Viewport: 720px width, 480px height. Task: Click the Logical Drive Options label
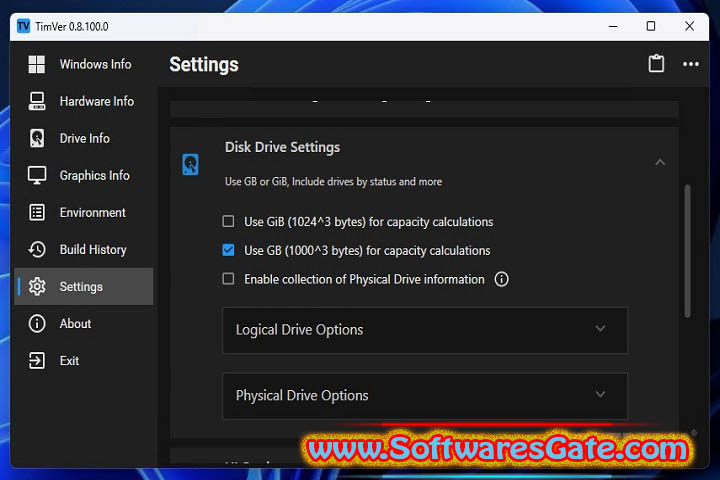pyautogui.click(x=299, y=330)
